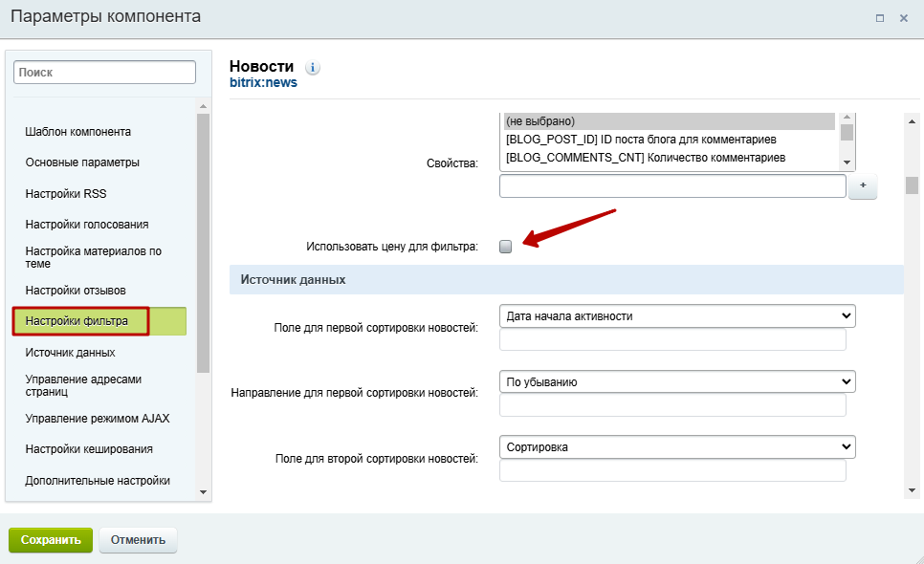
Task: Go to Управление режимом AJAX section
Action: (x=98, y=419)
